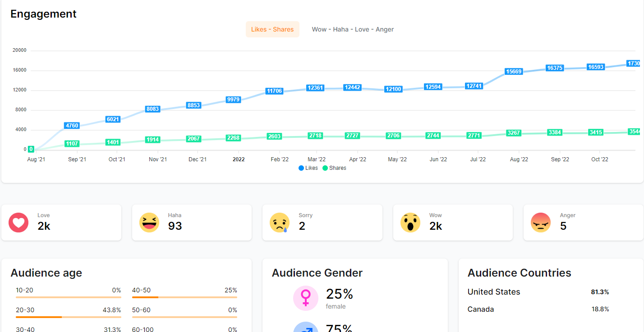Select the 15669 likes data label

pos(514,72)
